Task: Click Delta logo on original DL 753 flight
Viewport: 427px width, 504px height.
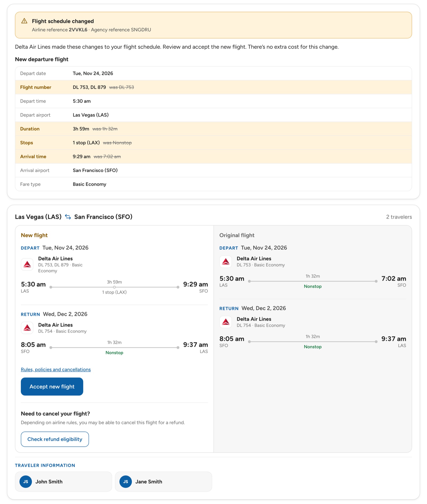Action: [x=226, y=261]
